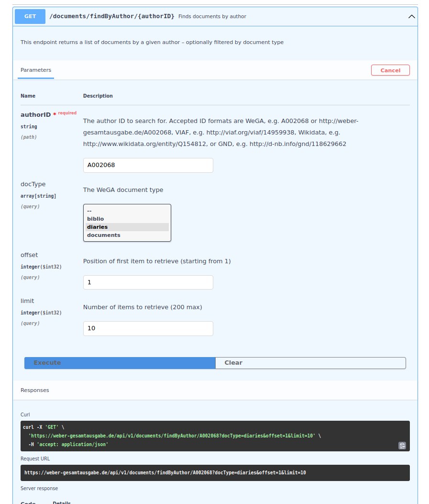Click the authorID input field
This screenshot has height=504, width=429.
pos(148,165)
